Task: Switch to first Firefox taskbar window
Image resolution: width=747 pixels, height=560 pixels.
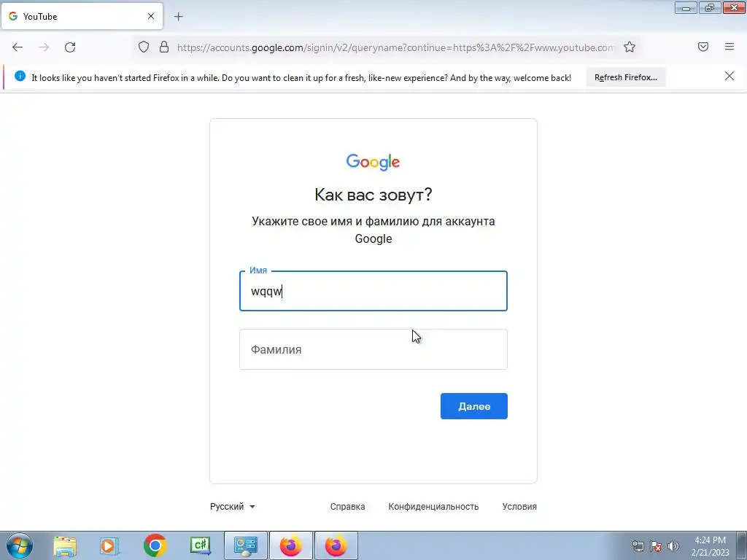Action: pyautogui.click(x=290, y=545)
